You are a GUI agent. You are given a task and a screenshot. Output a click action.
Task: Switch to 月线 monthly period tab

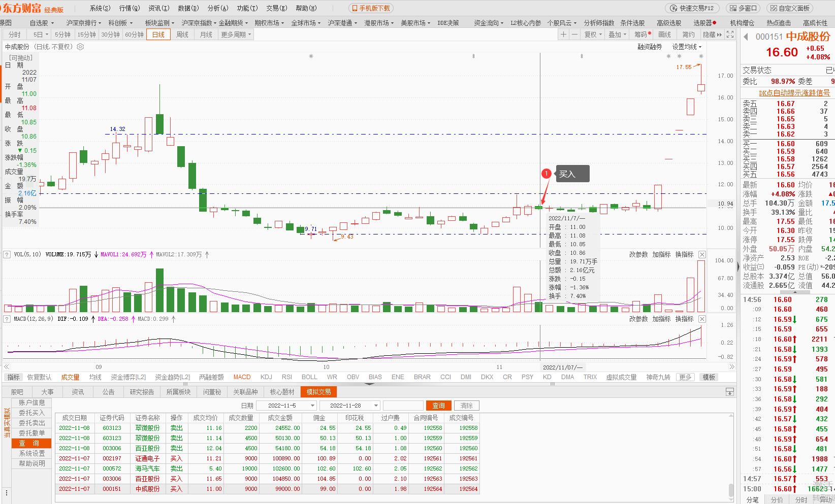206,35
